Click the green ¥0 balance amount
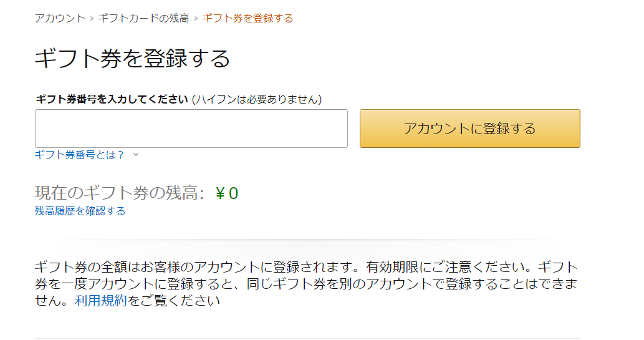Viewport: 644px width, 340px height. pos(226,193)
